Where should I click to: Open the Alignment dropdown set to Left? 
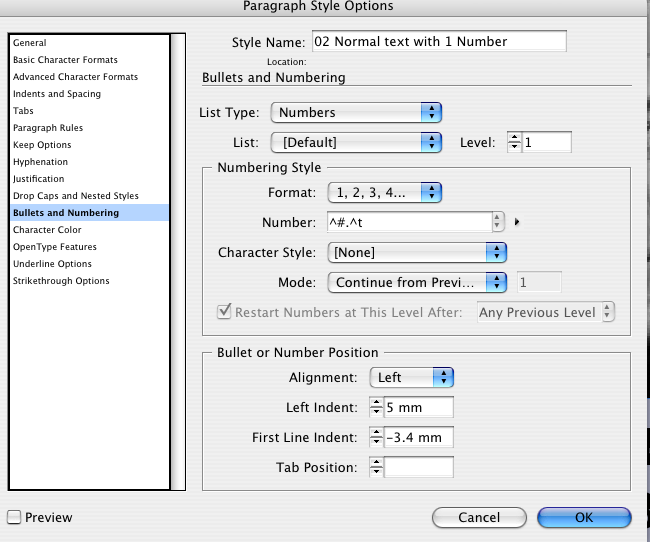412,377
